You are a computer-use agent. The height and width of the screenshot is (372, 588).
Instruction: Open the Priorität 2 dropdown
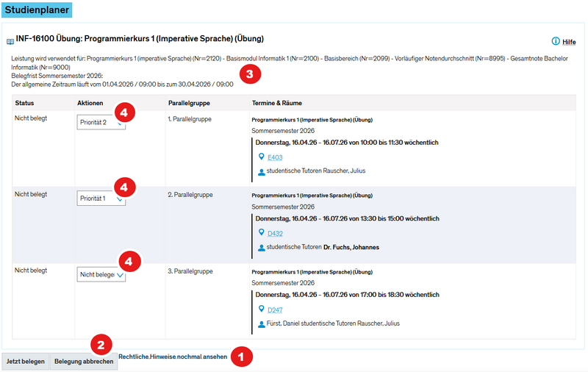click(x=101, y=122)
